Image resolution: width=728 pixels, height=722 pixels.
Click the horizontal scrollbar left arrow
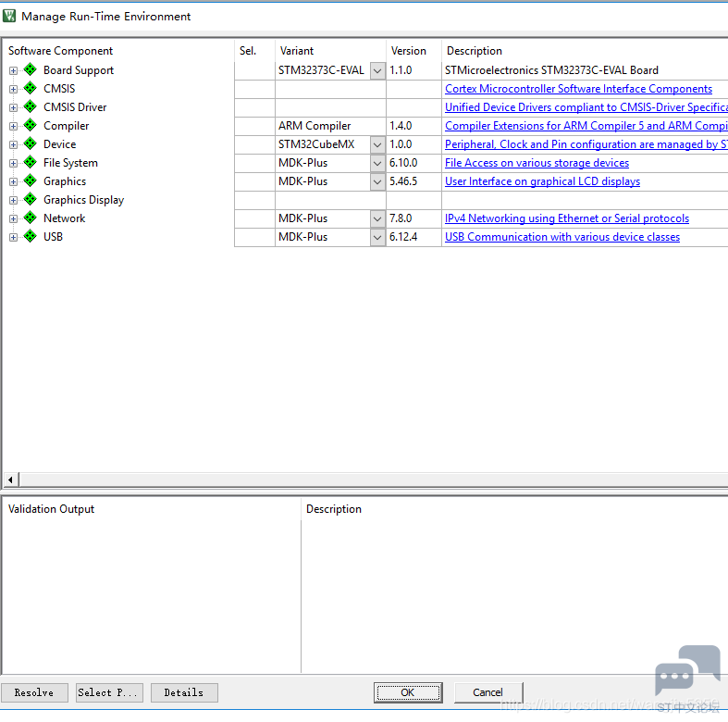(11, 479)
